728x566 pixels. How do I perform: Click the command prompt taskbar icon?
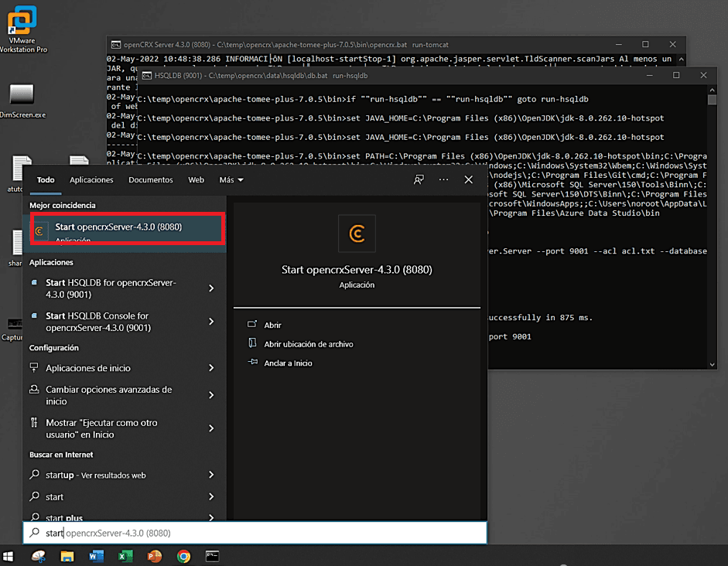pos(212,556)
